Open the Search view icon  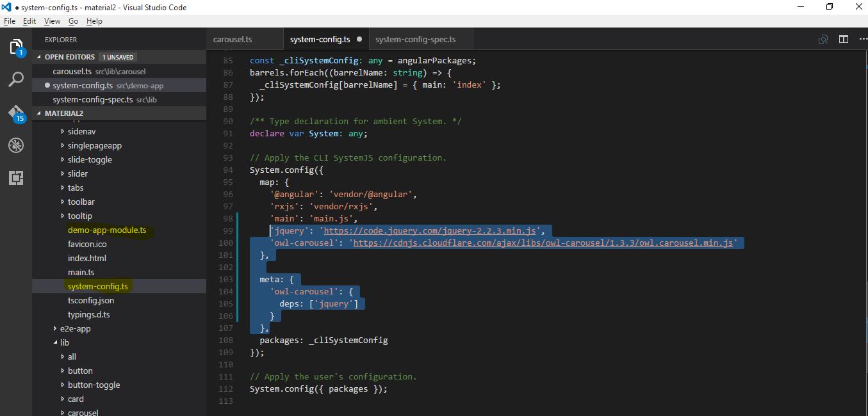pyautogui.click(x=16, y=79)
